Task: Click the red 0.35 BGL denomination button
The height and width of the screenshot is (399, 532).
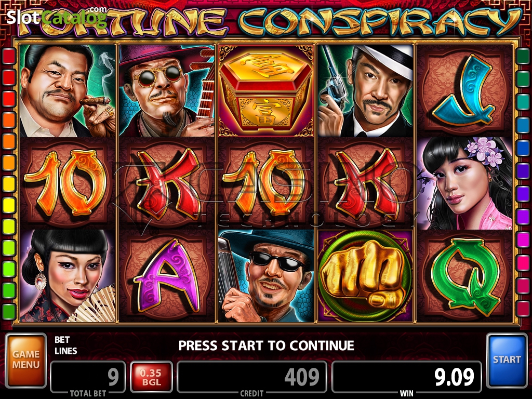Action: [x=151, y=377]
